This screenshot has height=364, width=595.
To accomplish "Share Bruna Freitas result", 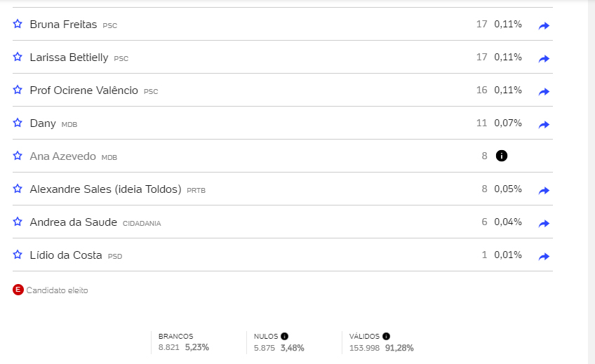I will pos(544,26).
